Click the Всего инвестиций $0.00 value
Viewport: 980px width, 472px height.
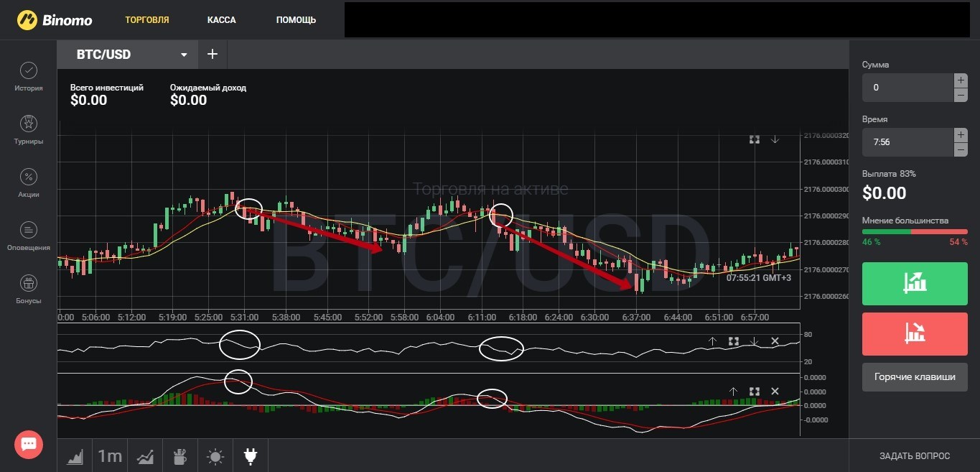pos(88,100)
